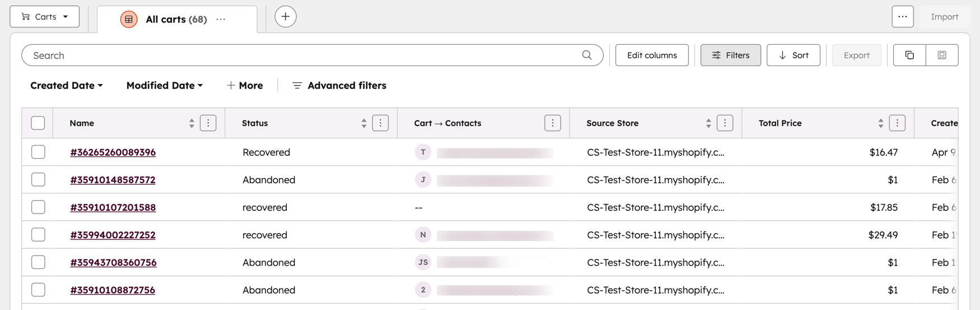Click into the Search input field
The width and height of the screenshot is (980, 310).
tap(302, 55)
